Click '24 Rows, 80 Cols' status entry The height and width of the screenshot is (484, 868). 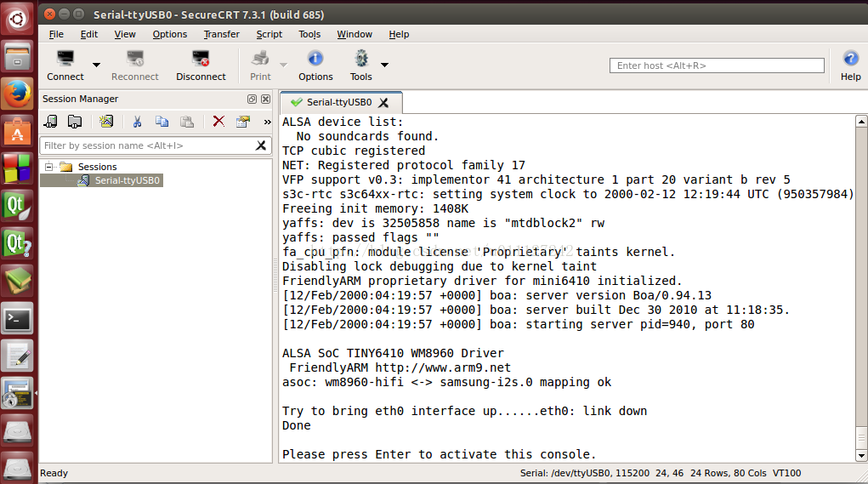[729, 474]
